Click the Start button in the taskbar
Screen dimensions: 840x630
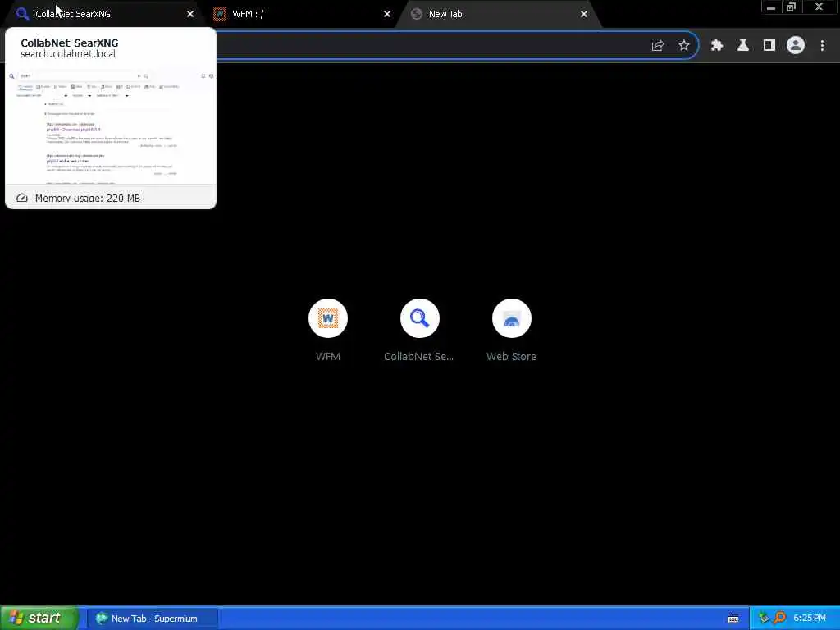[39, 618]
